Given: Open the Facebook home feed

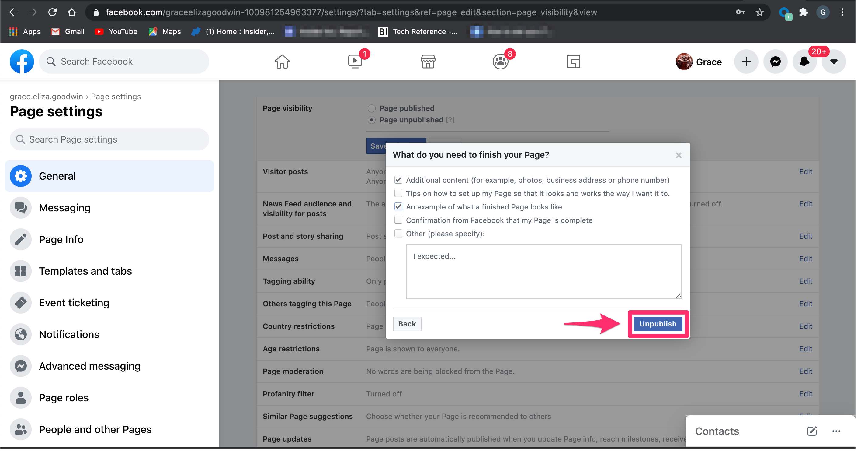Looking at the screenshot, I should coord(282,62).
